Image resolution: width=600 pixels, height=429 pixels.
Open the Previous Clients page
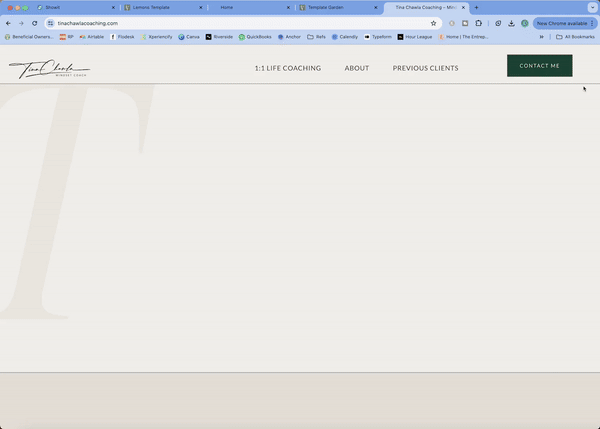[x=426, y=68]
